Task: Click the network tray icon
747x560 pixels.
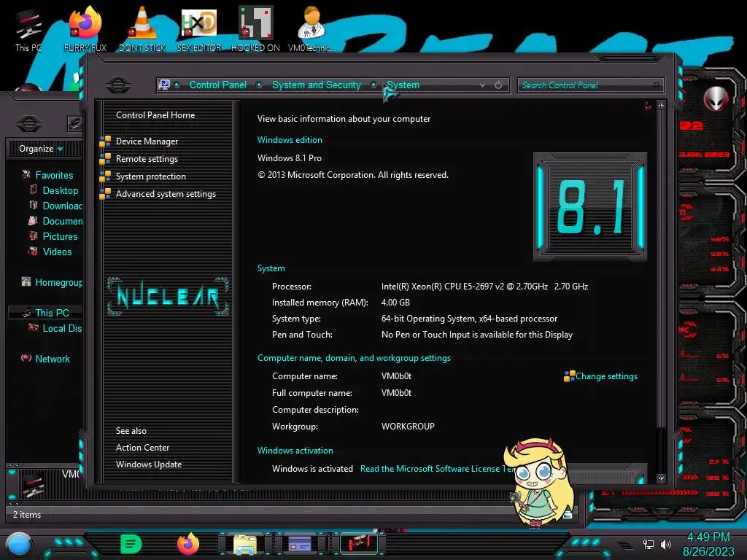Action: click(x=648, y=544)
